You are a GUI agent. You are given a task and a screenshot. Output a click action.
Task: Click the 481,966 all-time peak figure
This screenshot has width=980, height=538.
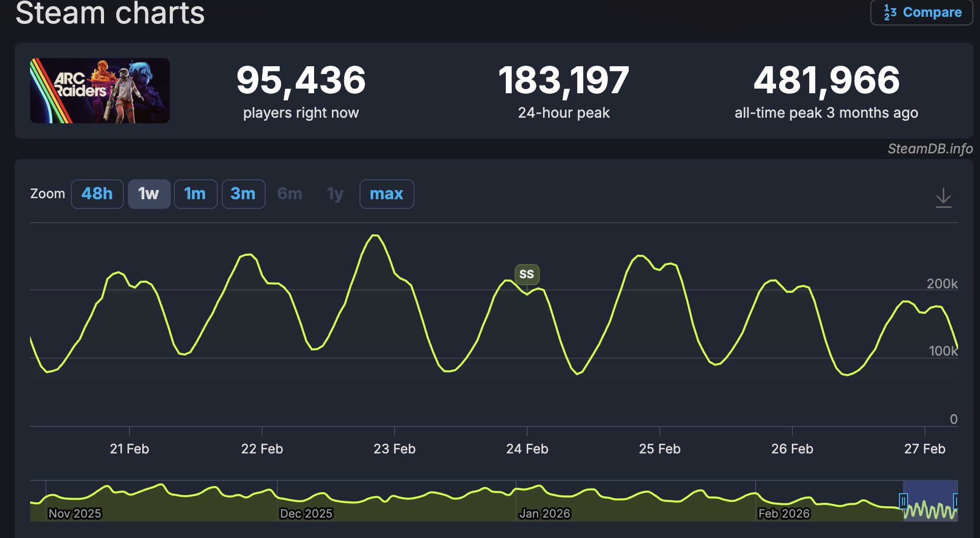(826, 80)
